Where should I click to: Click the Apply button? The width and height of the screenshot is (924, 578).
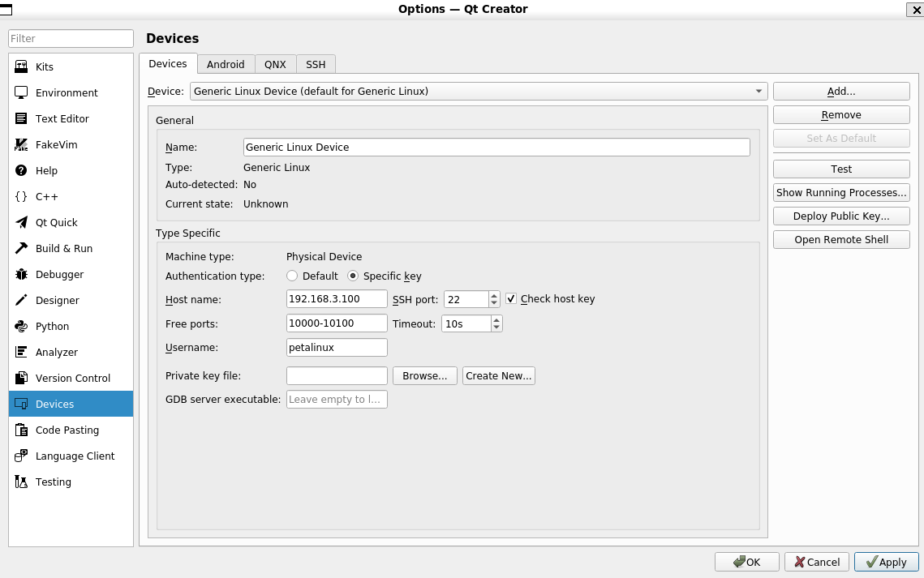pyautogui.click(x=887, y=562)
